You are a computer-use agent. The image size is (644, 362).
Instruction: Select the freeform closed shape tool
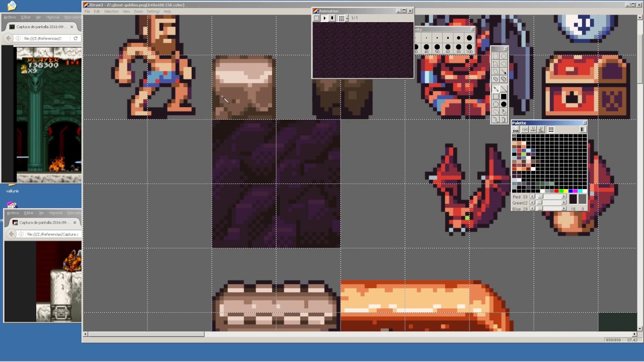pos(496,112)
